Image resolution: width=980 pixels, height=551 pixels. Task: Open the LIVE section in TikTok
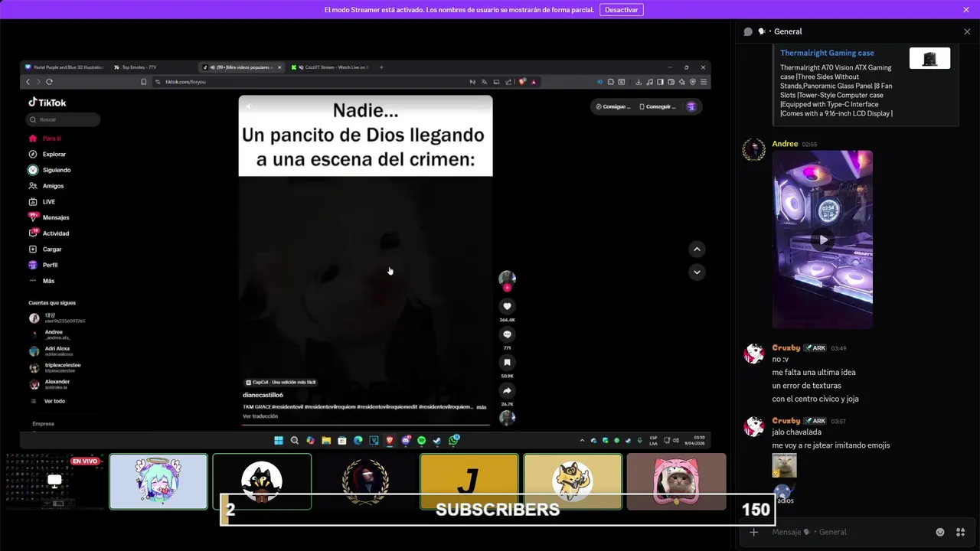click(x=42, y=202)
